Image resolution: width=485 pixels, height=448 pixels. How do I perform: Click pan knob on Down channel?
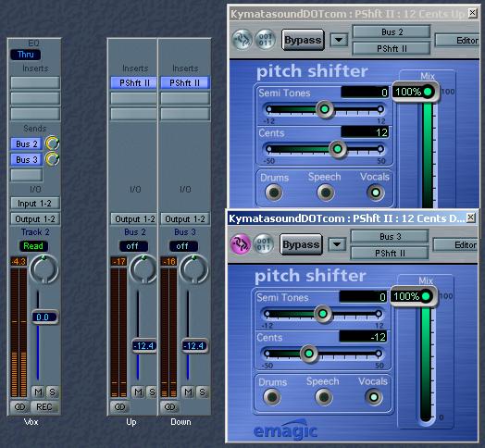point(193,269)
